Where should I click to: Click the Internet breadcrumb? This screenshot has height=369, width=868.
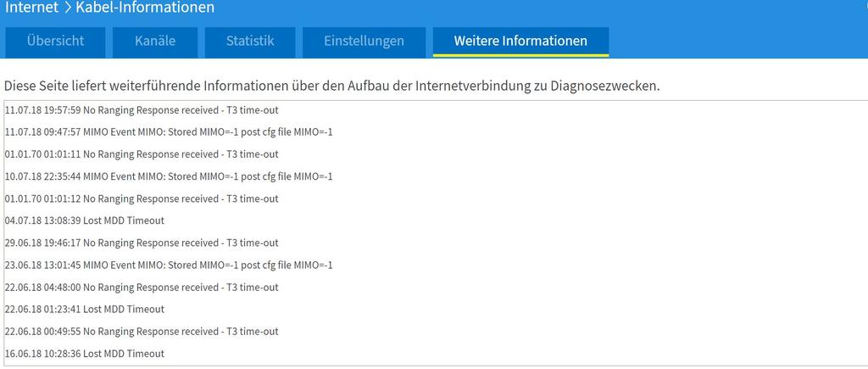(31, 8)
